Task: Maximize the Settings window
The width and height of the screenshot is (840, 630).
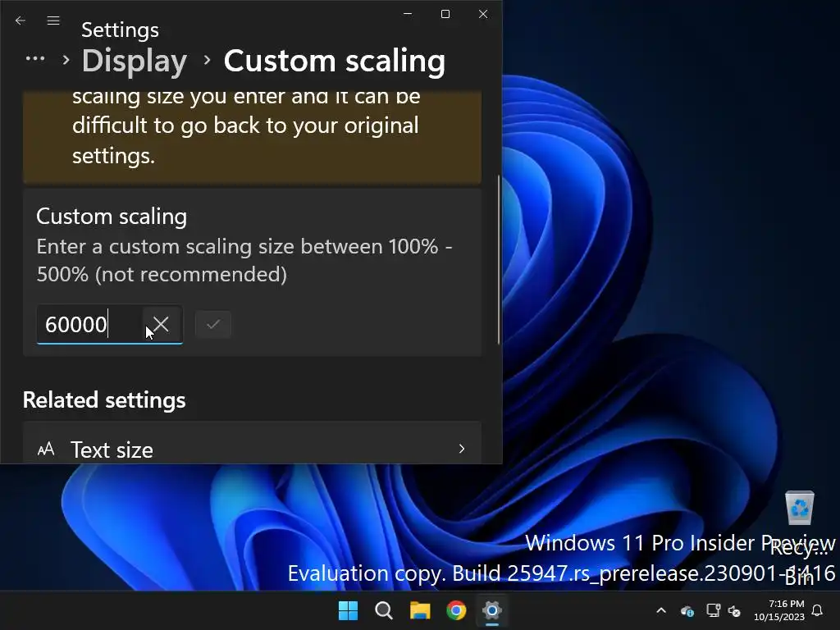Action: point(445,14)
